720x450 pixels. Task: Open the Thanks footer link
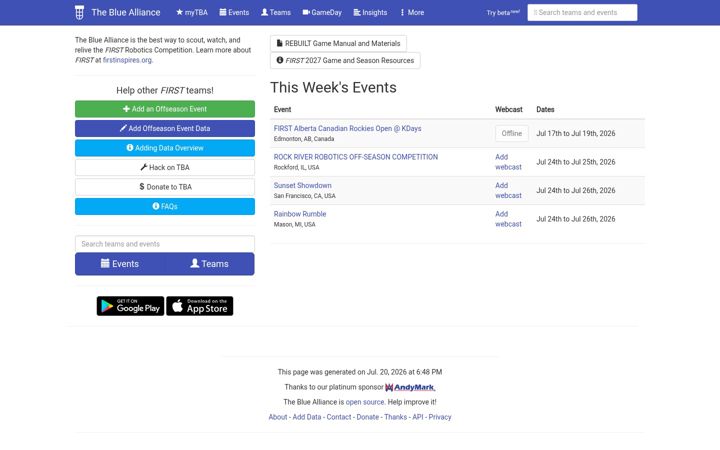tap(396, 417)
